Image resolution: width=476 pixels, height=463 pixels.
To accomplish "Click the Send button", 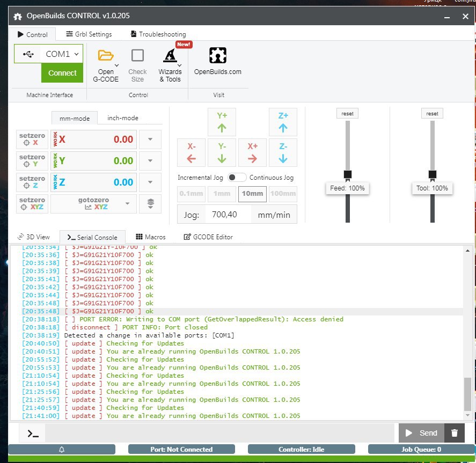I will point(422,433).
